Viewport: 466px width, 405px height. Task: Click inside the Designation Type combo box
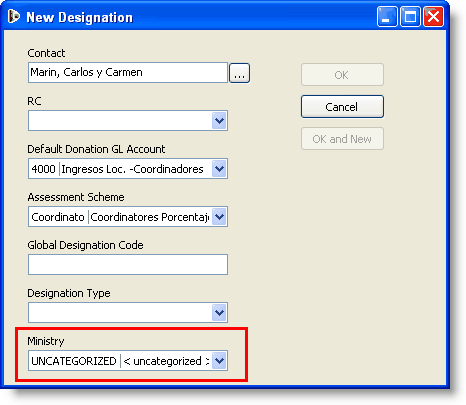pos(120,313)
